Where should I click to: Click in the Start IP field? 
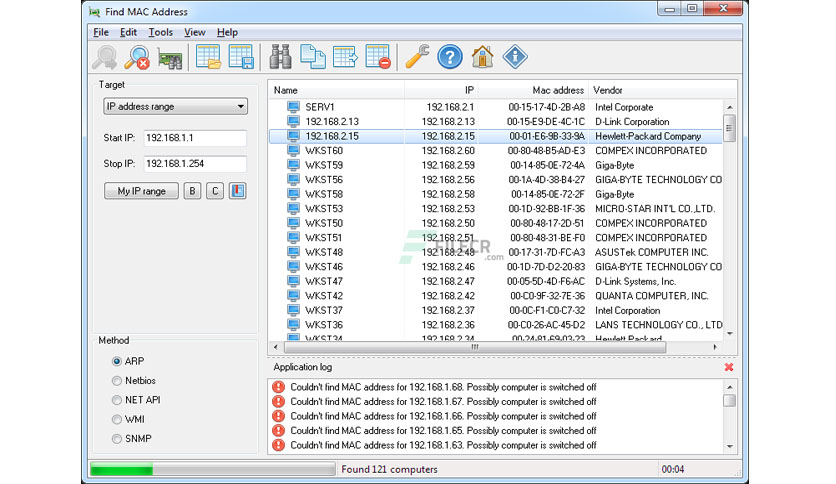point(195,138)
